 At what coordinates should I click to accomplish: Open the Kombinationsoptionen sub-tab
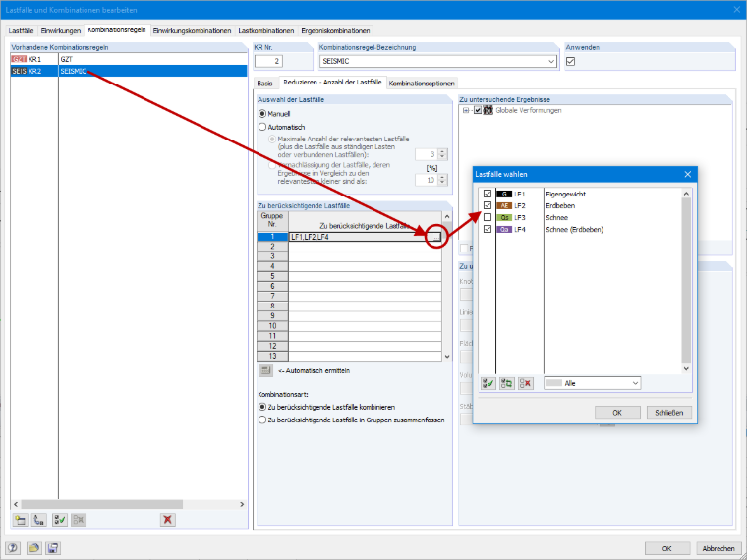[x=422, y=84]
